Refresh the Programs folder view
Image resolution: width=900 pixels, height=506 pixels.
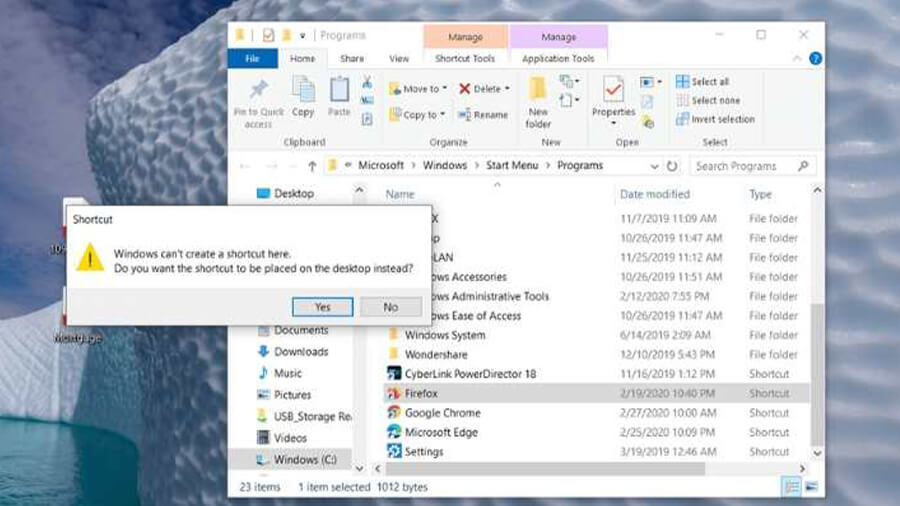tap(672, 166)
